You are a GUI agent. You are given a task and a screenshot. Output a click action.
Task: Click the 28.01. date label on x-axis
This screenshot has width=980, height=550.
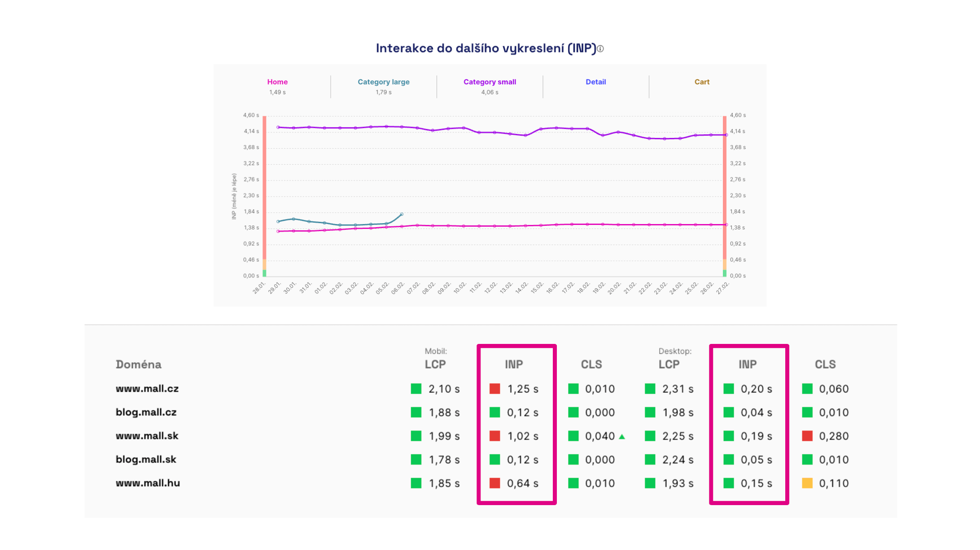point(259,288)
